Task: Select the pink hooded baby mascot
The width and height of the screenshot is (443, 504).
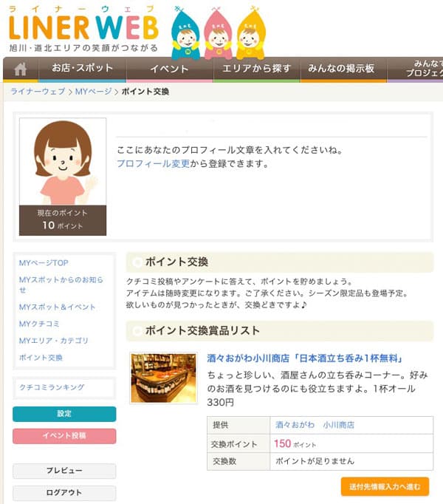Action: tap(218, 33)
